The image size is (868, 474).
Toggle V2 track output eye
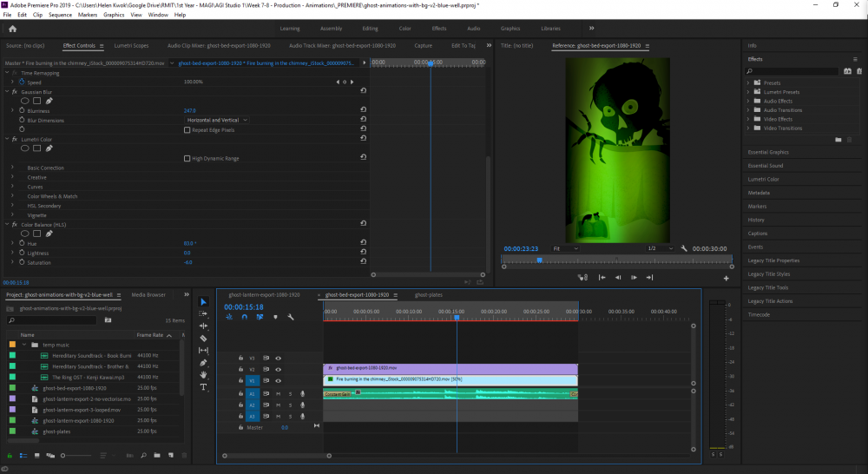279,369
